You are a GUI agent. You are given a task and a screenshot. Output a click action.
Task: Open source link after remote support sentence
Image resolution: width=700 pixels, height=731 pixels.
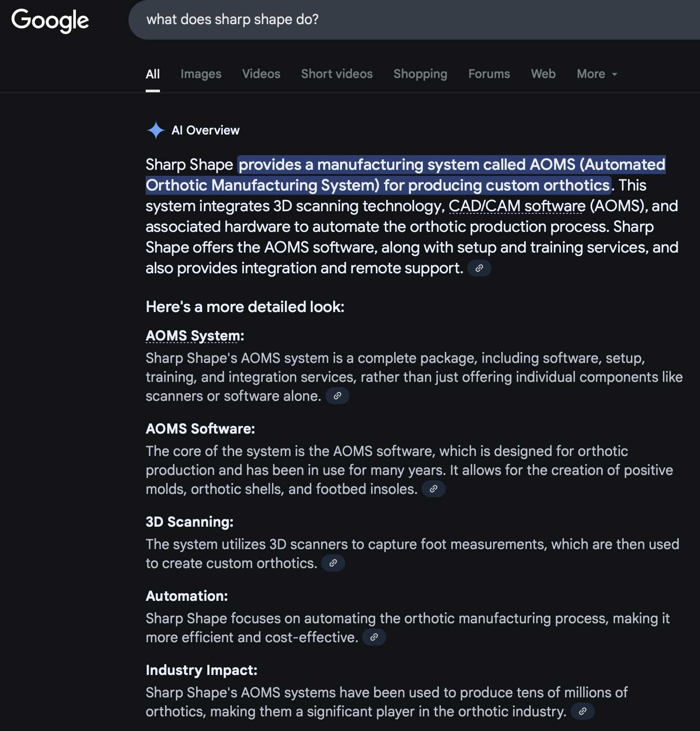[479, 268]
